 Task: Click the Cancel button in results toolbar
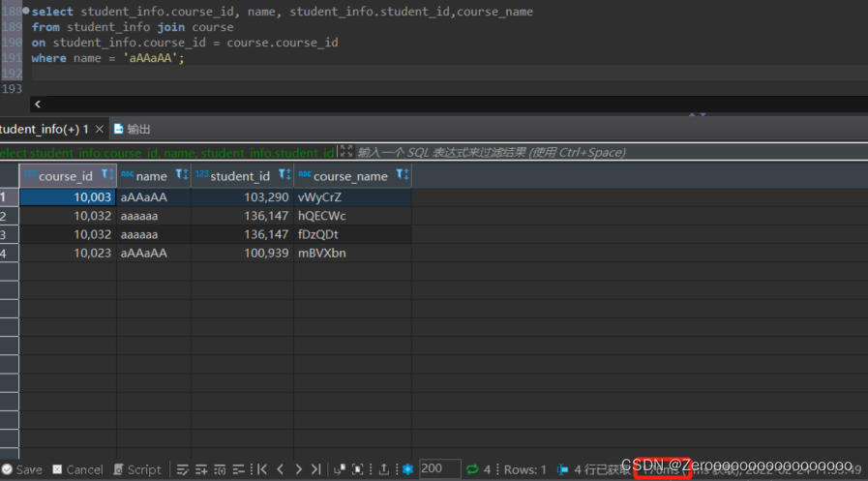77,469
